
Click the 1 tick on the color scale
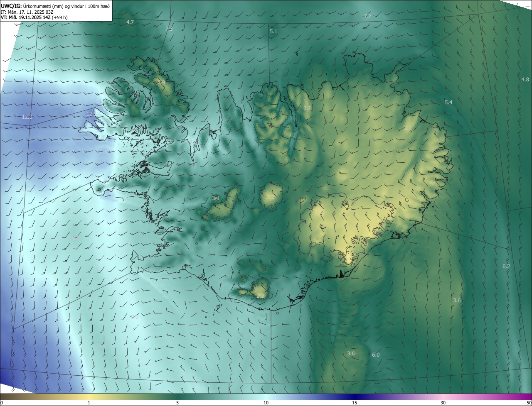click(x=89, y=403)
